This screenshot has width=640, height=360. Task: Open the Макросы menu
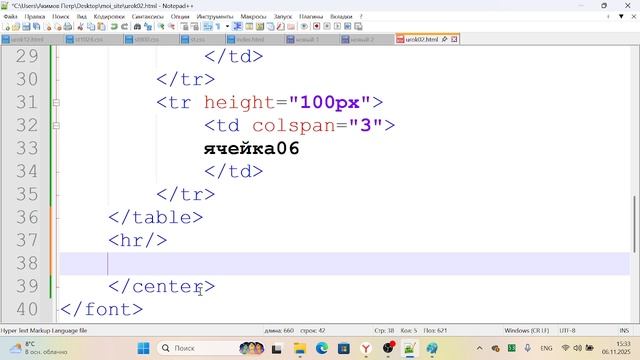click(x=253, y=16)
